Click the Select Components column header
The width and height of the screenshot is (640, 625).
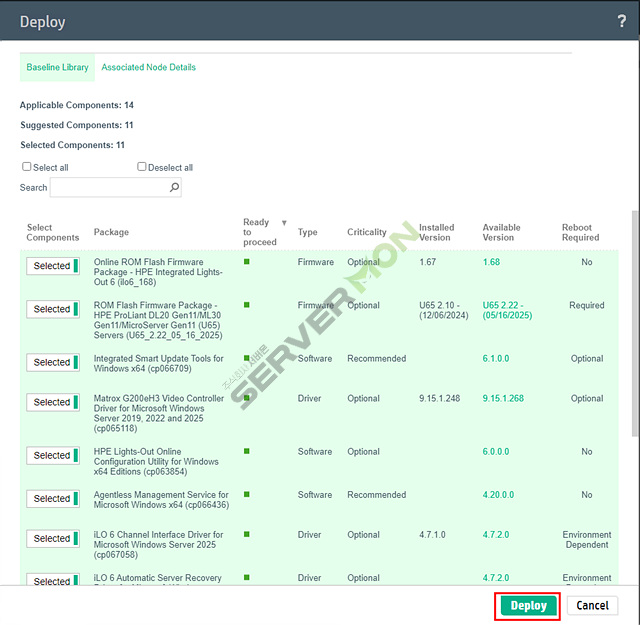53,232
